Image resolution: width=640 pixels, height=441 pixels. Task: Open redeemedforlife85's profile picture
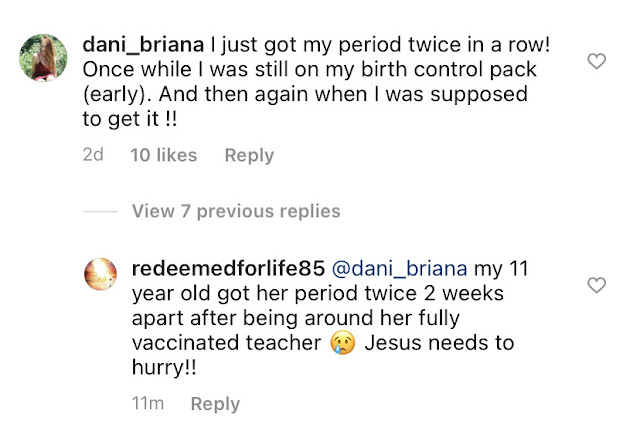pyautogui.click(x=100, y=274)
